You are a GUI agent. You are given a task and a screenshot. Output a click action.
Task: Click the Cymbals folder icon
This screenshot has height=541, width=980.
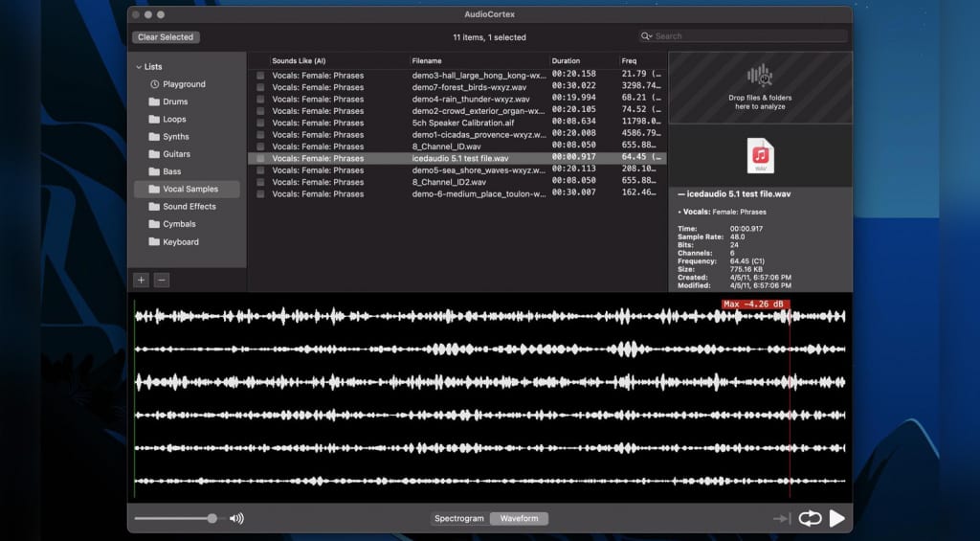pyautogui.click(x=154, y=224)
